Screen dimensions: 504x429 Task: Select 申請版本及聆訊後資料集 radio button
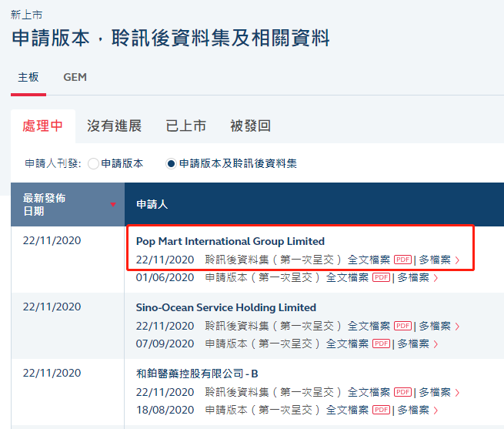click(171, 164)
